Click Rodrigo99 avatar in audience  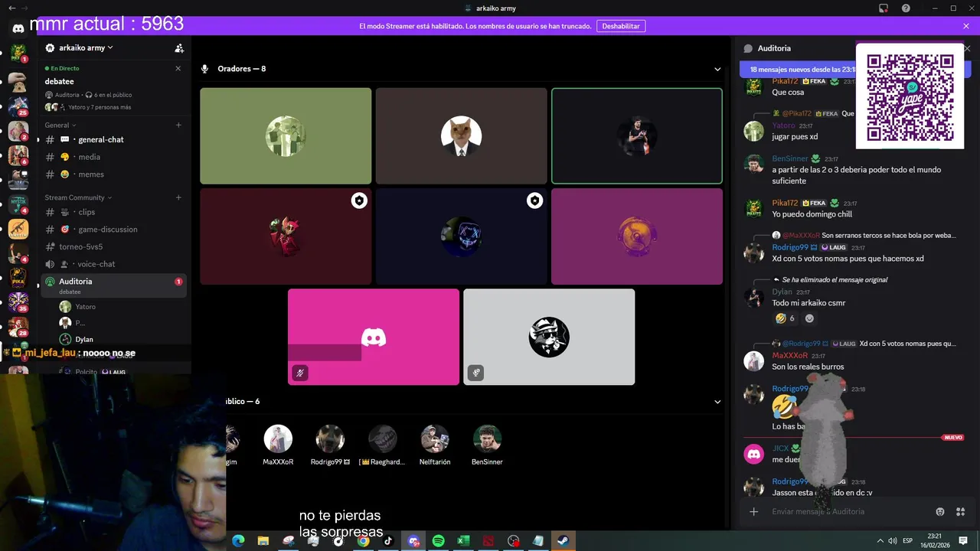(x=330, y=439)
